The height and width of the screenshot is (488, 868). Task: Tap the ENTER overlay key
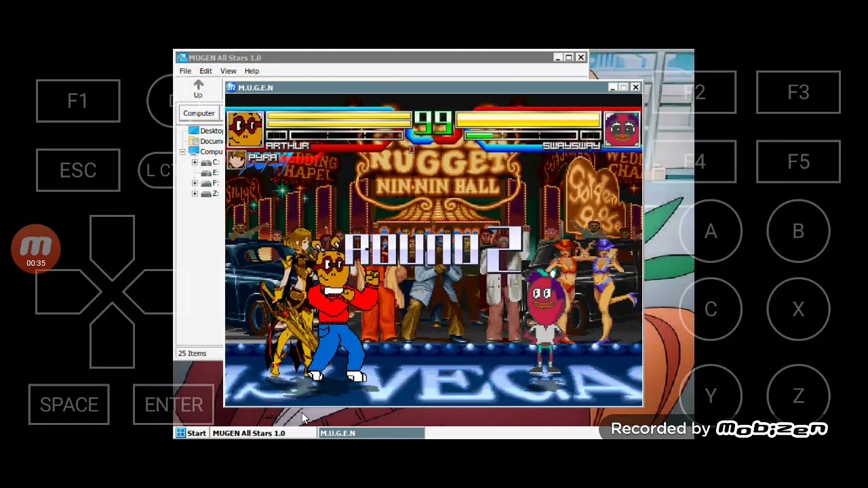(x=174, y=405)
